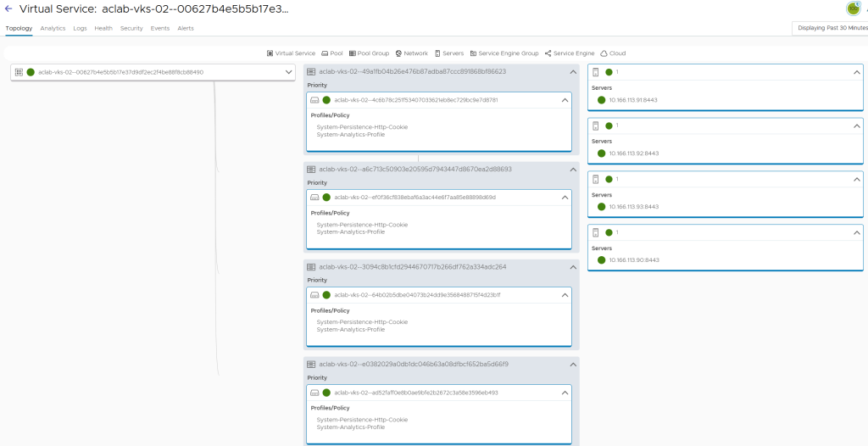
Task: Click the Service Engine legend icon
Action: click(x=548, y=53)
